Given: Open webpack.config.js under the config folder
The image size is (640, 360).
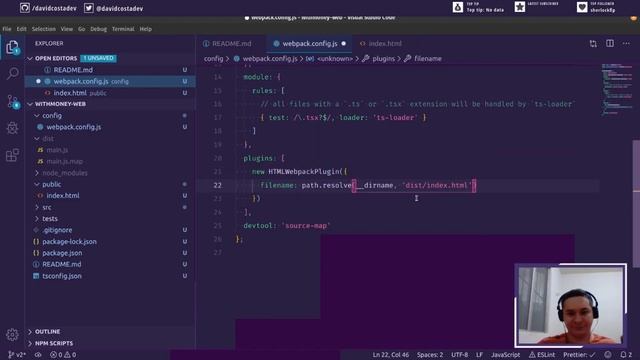Looking at the screenshot, I should [x=110, y=127].
